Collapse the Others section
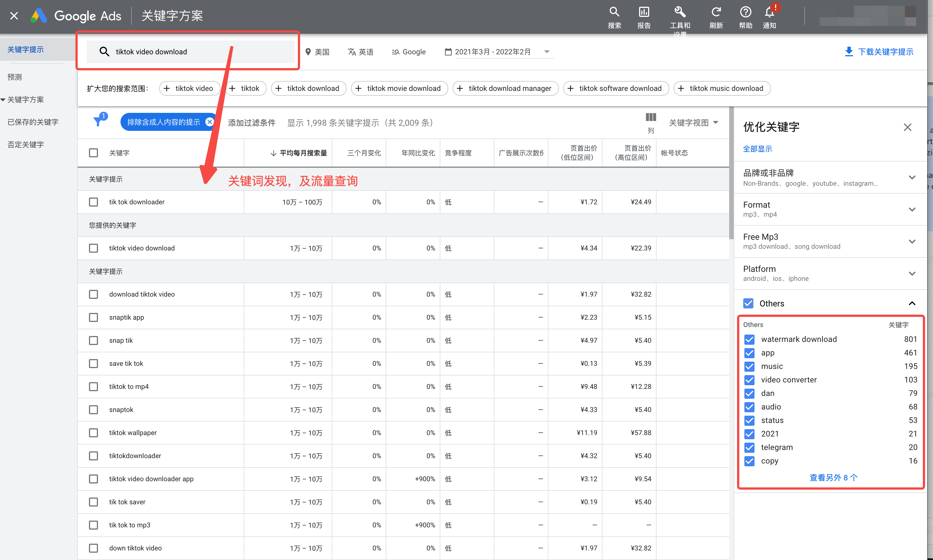The width and height of the screenshot is (933, 560). [x=912, y=303]
